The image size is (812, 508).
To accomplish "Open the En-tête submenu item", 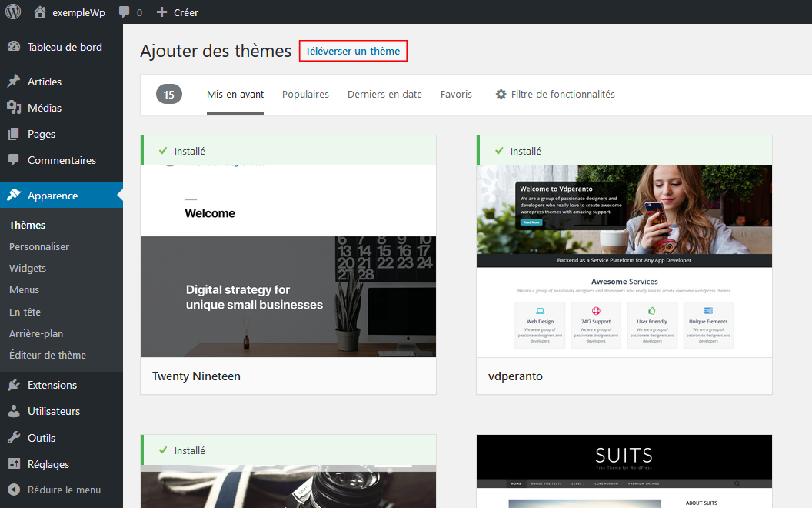I will [25, 312].
